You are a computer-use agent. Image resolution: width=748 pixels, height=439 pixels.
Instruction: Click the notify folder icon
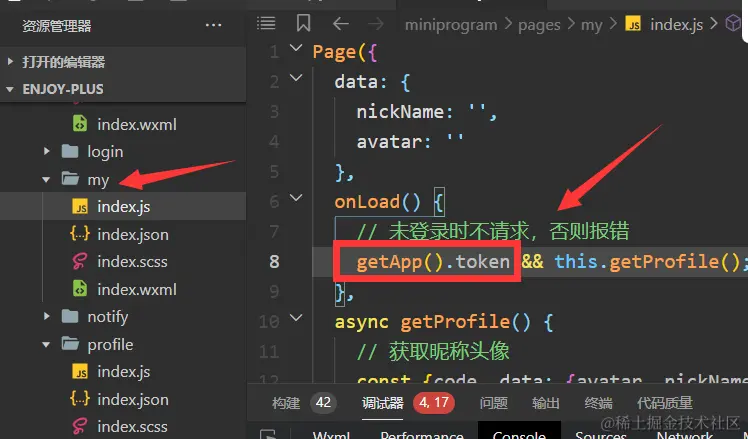pyautogui.click(x=70, y=316)
